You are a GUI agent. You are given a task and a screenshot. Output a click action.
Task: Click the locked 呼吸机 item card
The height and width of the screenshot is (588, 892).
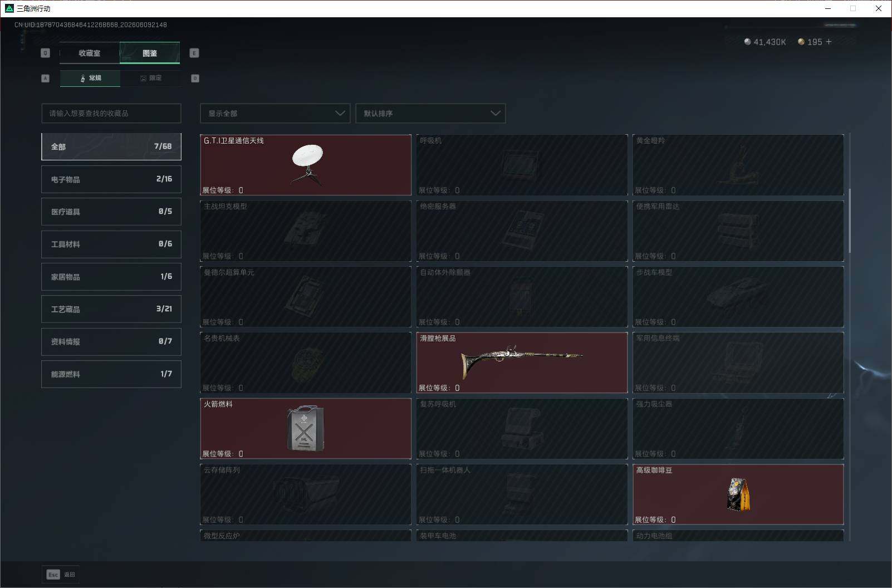pyautogui.click(x=522, y=165)
